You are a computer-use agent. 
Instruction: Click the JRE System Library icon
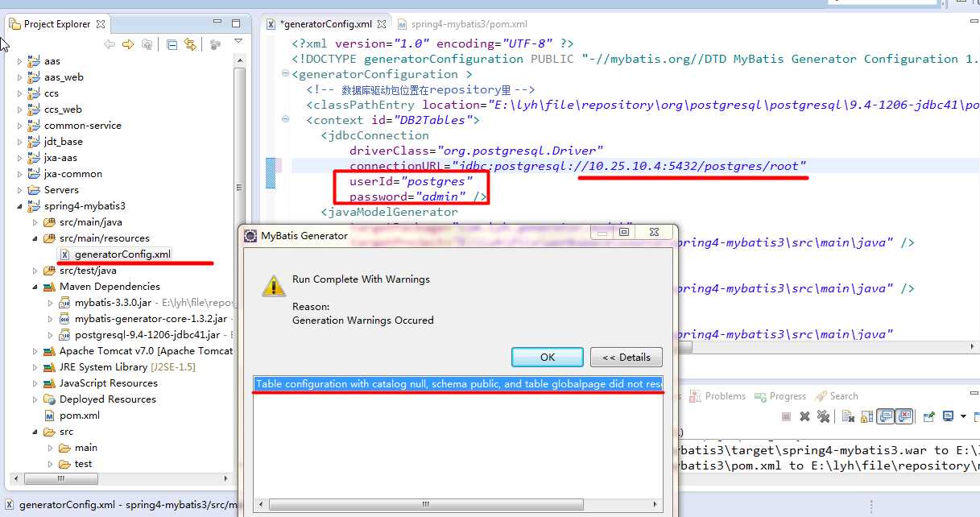click(50, 367)
